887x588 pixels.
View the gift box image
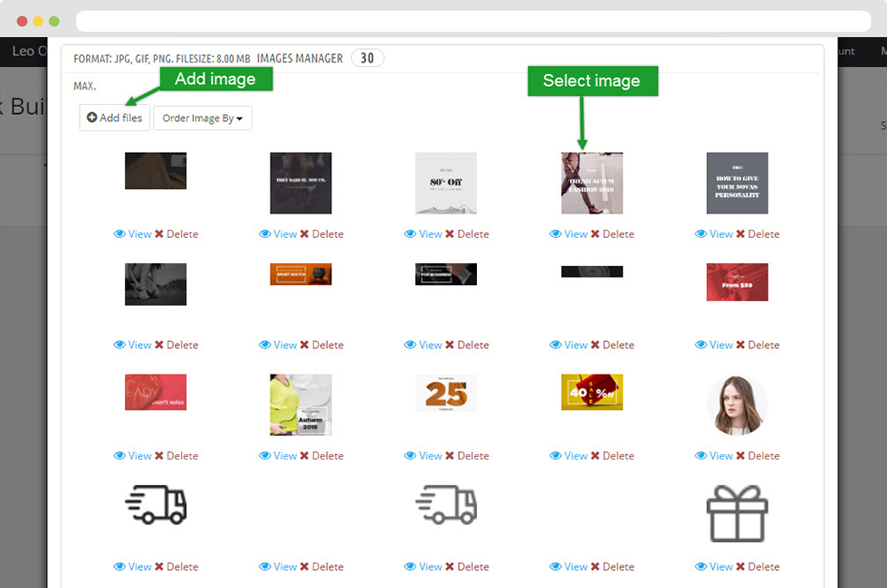pyautogui.click(x=714, y=566)
